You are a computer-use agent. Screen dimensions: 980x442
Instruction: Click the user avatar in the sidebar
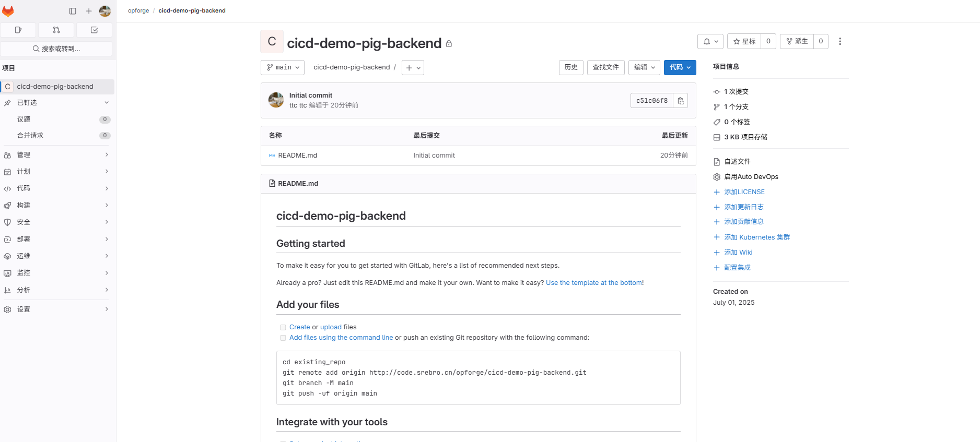[105, 11]
